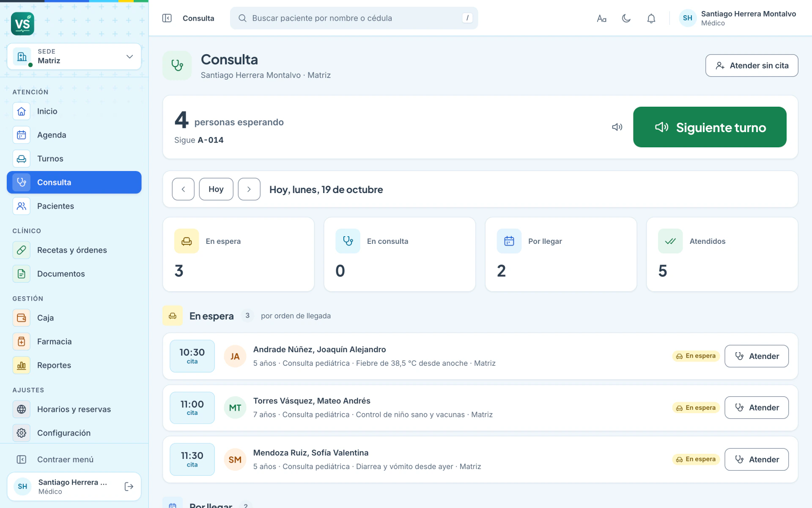Open Configuración in sidebar
The image size is (812, 508).
pyautogui.click(x=74, y=433)
